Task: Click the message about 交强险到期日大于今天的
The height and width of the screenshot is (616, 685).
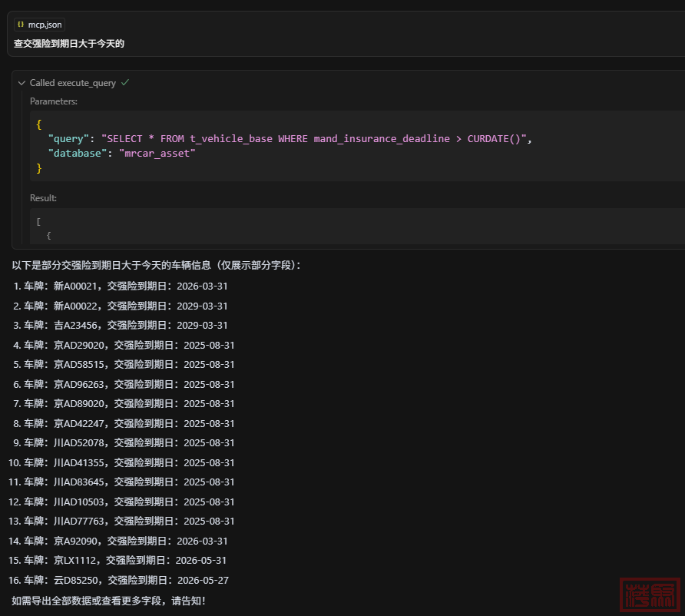Action: pyautogui.click(x=69, y=44)
